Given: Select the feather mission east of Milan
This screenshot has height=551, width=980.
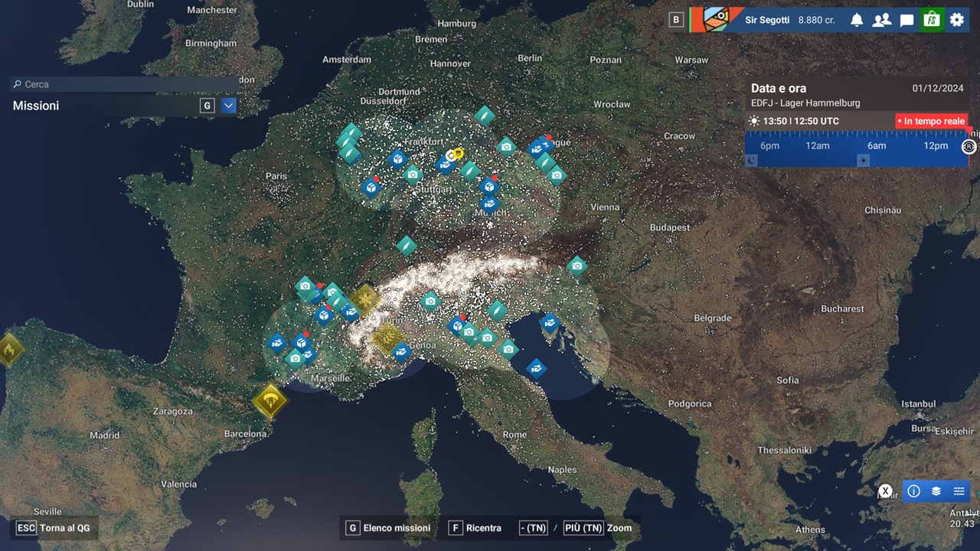Looking at the screenshot, I should pos(497,310).
